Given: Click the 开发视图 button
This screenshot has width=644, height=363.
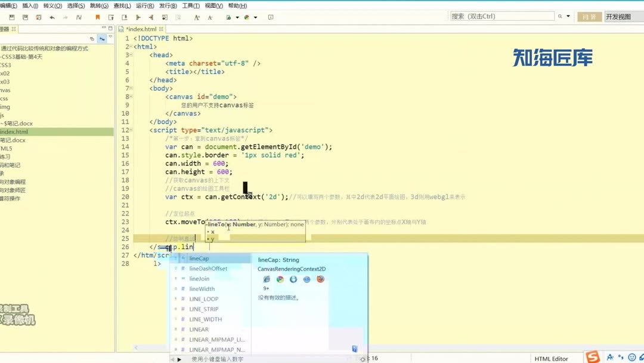Looking at the screenshot, I should pyautogui.click(x=619, y=17).
